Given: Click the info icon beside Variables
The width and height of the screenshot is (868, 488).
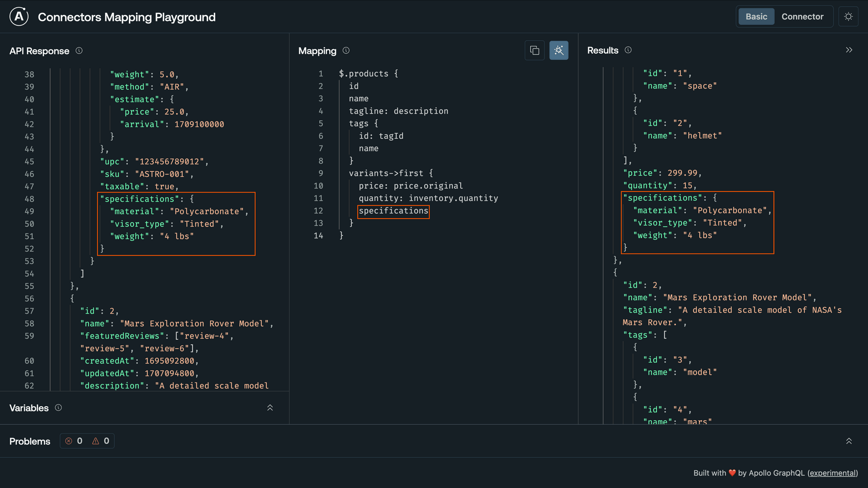Looking at the screenshot, I should click(58, 408).
